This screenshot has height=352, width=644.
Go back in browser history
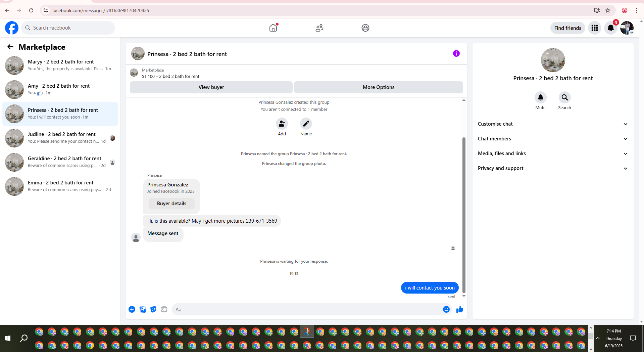click(x=7, y=10)
